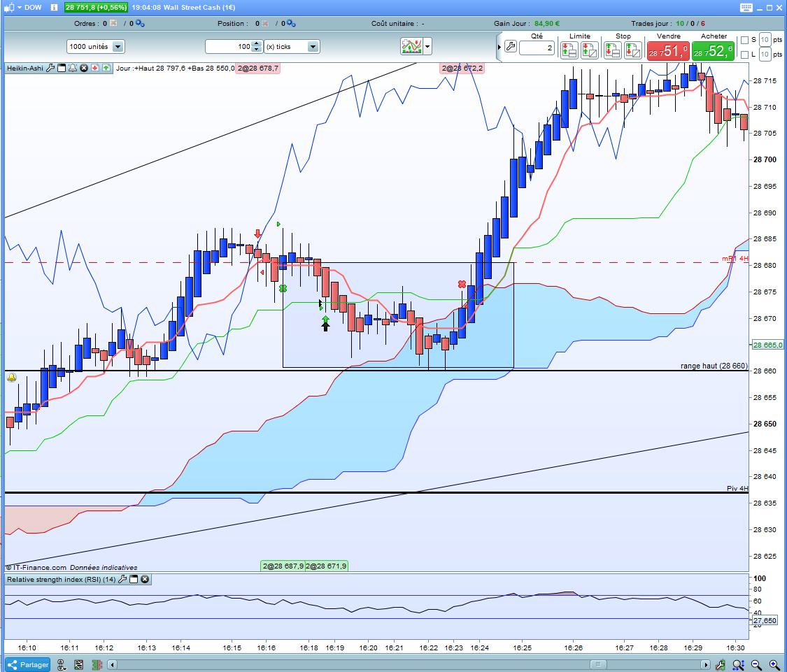Screen dimensions: 787x672
Task: Click the green and red order book icon
Action: click(x=97, y=665)
